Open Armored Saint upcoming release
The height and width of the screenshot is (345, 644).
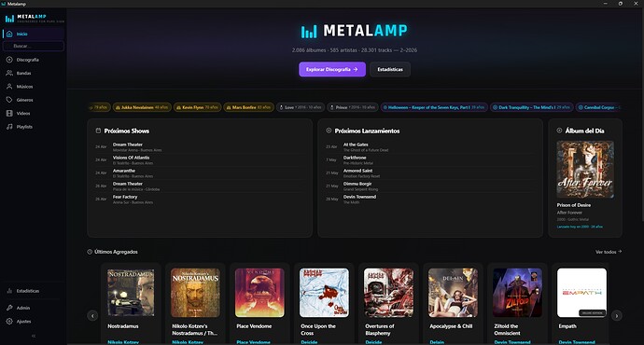430,173
